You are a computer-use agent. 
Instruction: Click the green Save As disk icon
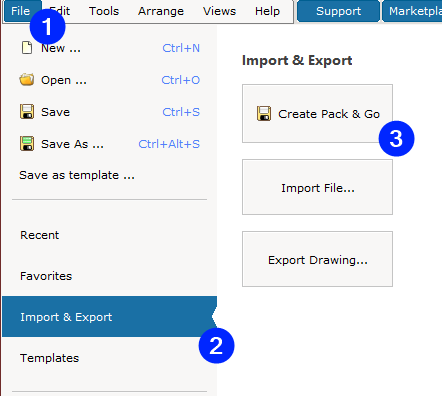(x=27, y=144)
